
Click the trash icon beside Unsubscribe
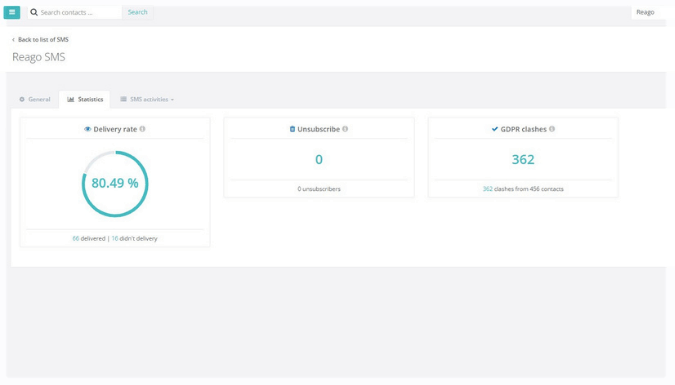[x=292, y=129]
